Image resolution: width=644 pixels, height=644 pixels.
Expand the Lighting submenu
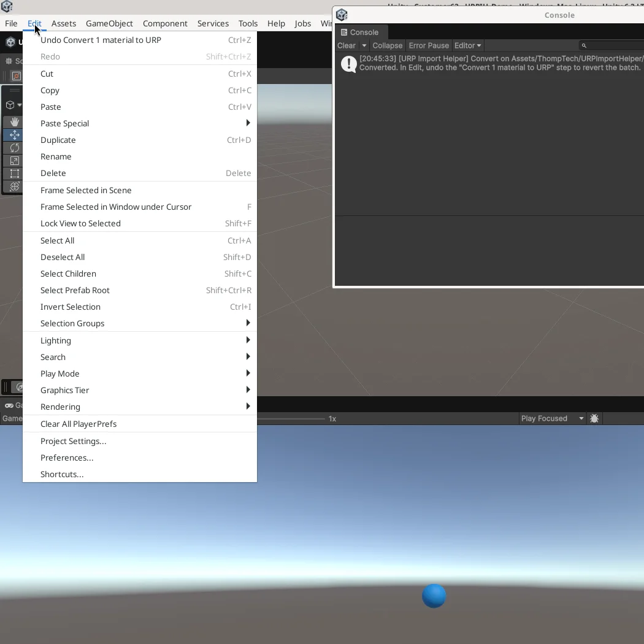[140, 340]
